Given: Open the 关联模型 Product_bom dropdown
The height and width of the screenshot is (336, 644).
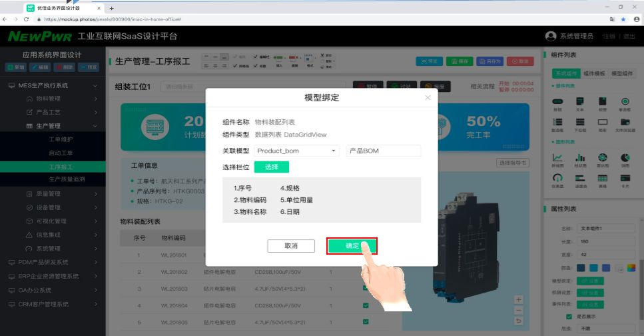Looking at the screenshot, I should pos(297,151).
